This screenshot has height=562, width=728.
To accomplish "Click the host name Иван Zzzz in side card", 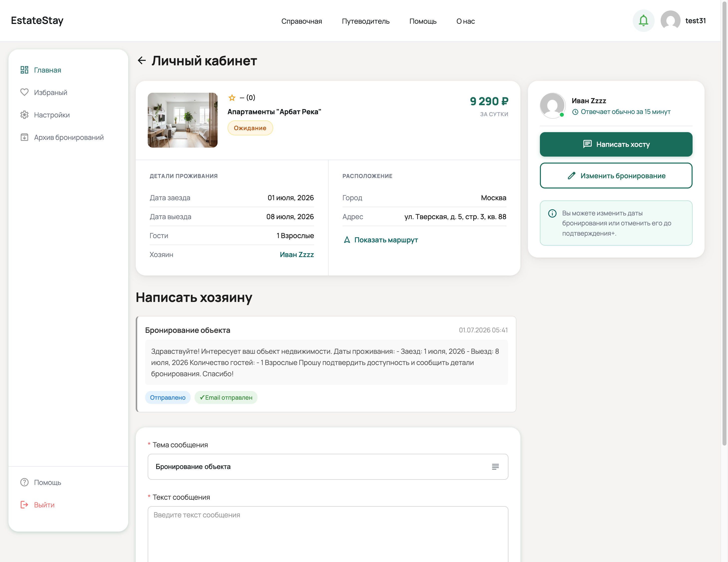I will point(589,101).
